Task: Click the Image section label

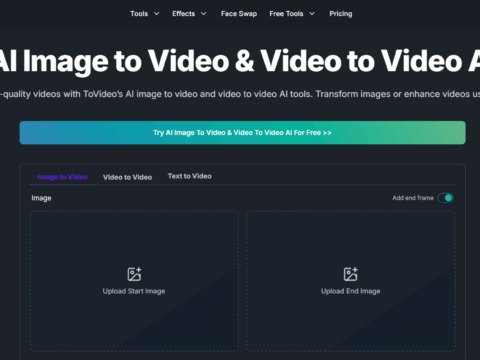Action: (41, 198)
